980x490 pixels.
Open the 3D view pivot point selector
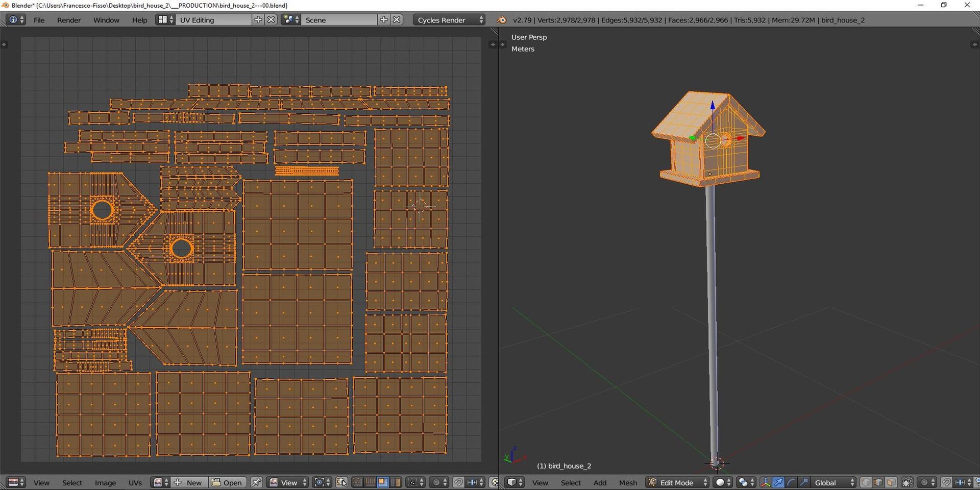click(x=746, y=482)
